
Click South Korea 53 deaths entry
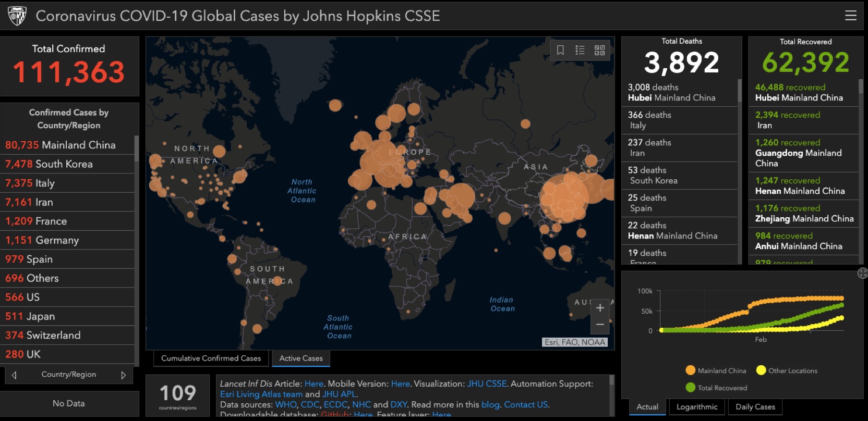coord(680,176)
